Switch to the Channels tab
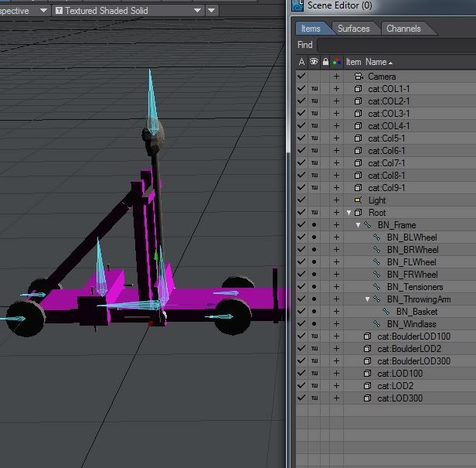Viewport: 476px width, 468px height. click(x=403, y=29)
